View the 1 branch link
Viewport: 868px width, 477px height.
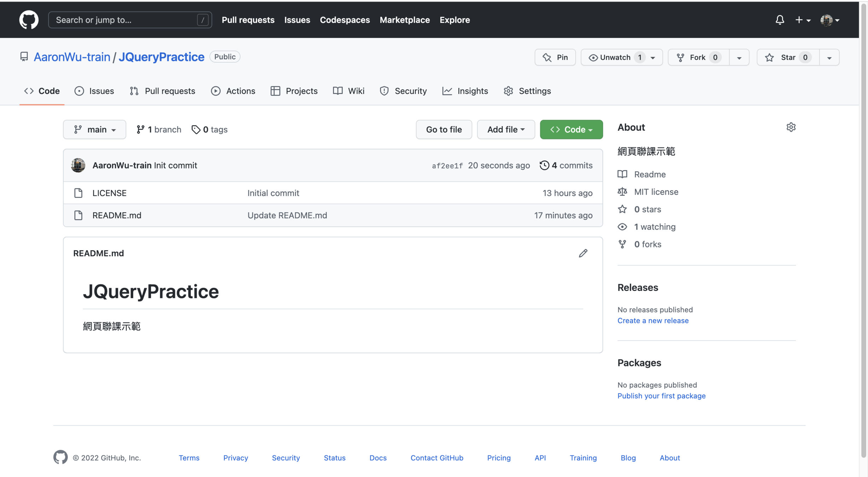click(x=158, y=129)
